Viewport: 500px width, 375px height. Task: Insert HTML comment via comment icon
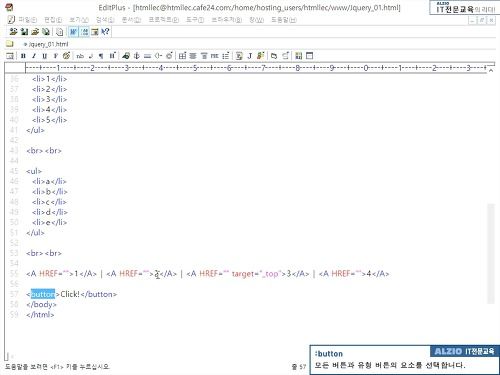point(158,56)
